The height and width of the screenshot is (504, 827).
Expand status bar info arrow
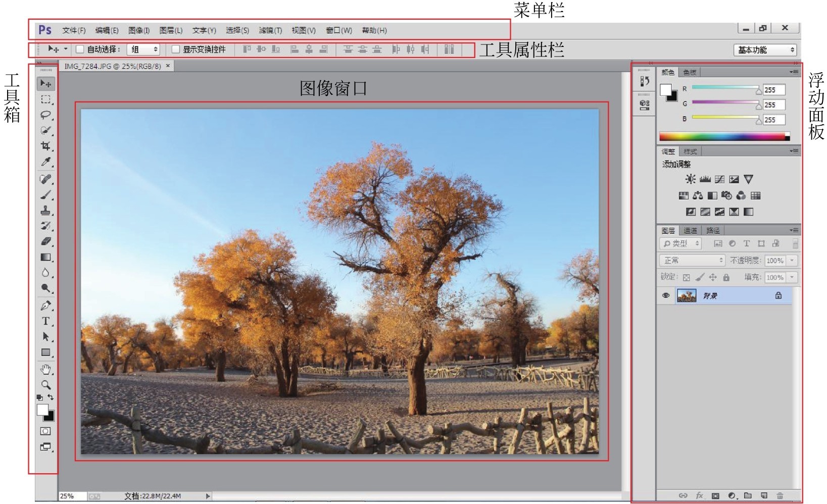click(208, 496)
